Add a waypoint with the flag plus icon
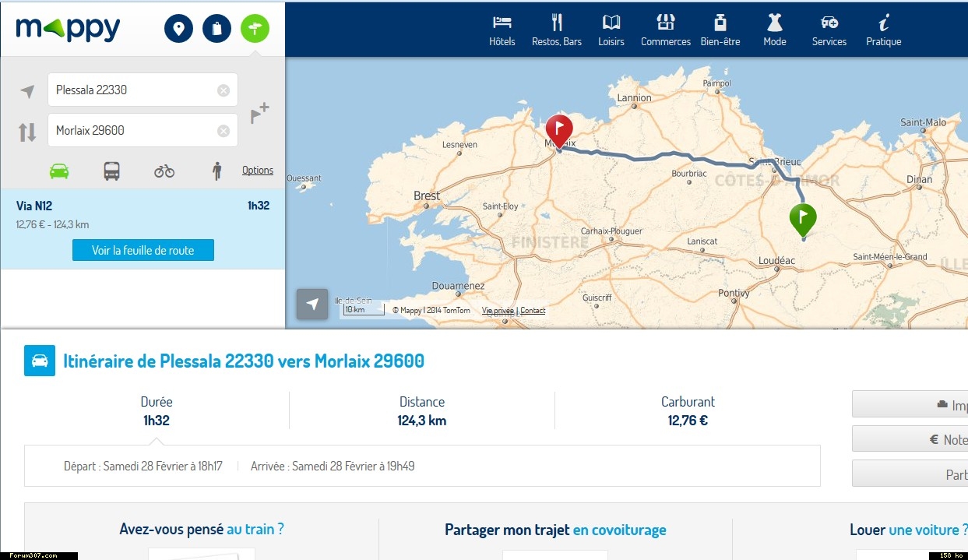The width and height of the screenshot is (968, 560). (x=259, y=113)
